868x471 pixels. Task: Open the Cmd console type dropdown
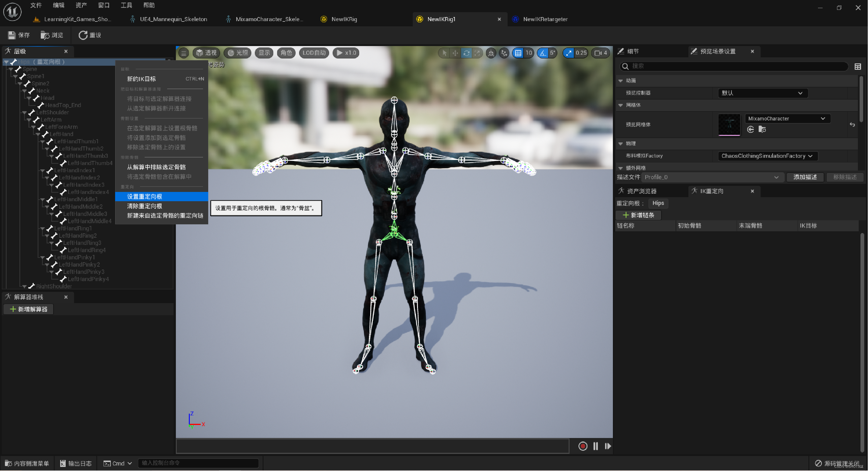tap(118, 463)
